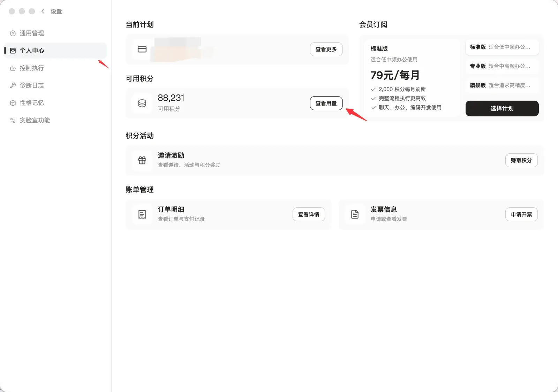This screenshot has height=392, width=558.
Task: Click the sliders icon for 实验室功能
Action: coord(13,121)
